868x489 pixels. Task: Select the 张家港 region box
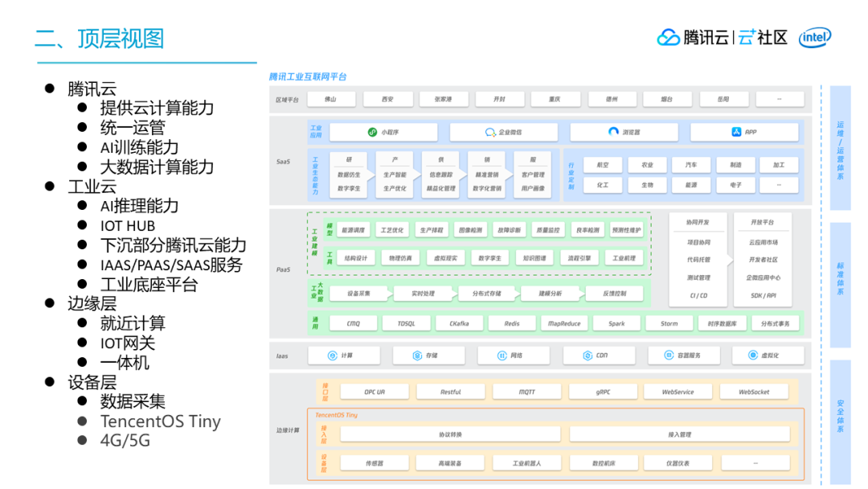click(x=444, y=100)
